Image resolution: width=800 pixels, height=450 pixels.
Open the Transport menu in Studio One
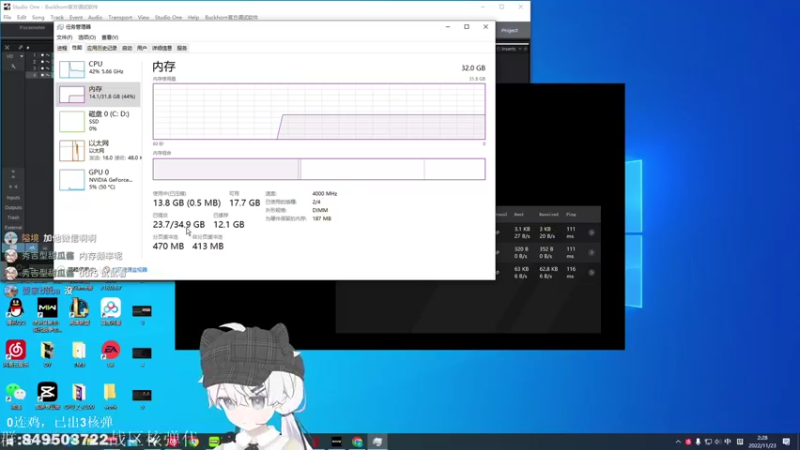tap(120, 17)
